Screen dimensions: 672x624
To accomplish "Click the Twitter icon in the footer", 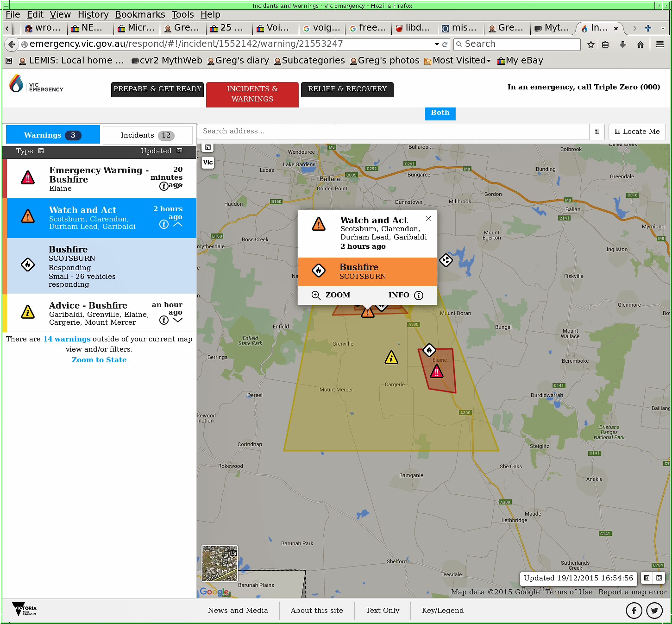I will click(x=654, y=611).
